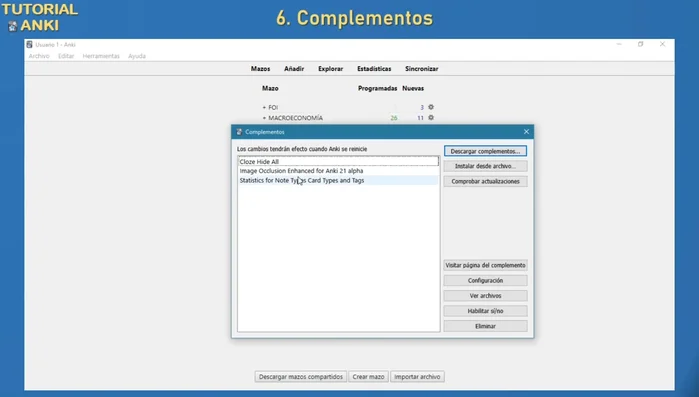The width and height of the screenshot is (699, 397).
Task: Open gear options for FOI deck
Action: pyautogui.click(x=431, y=107)
